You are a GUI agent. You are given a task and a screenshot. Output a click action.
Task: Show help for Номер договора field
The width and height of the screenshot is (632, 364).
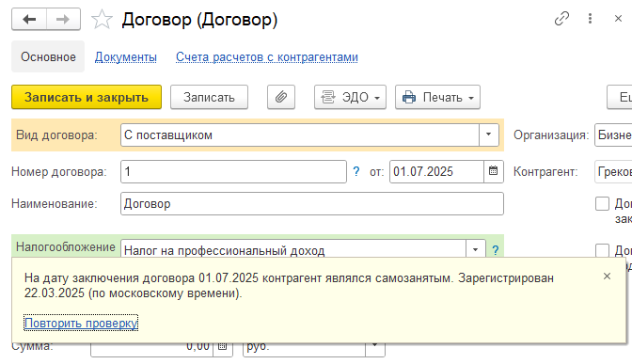pos(355,172)
